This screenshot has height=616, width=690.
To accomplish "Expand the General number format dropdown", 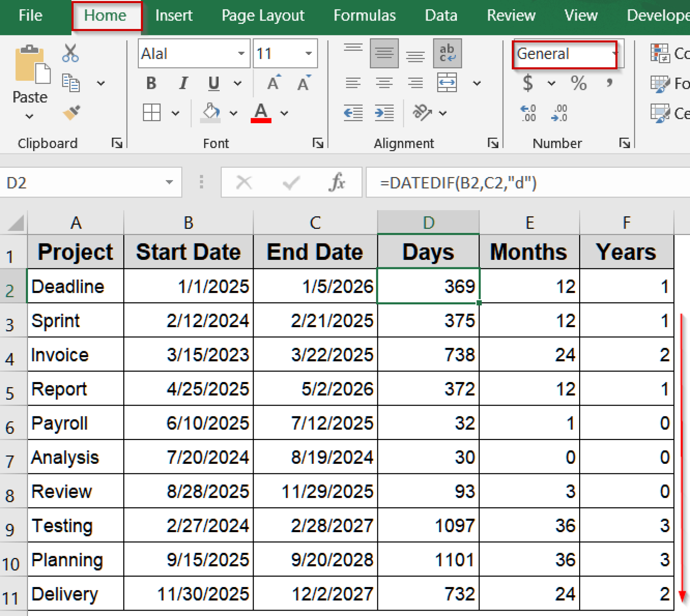I will [x=614, y=54].
